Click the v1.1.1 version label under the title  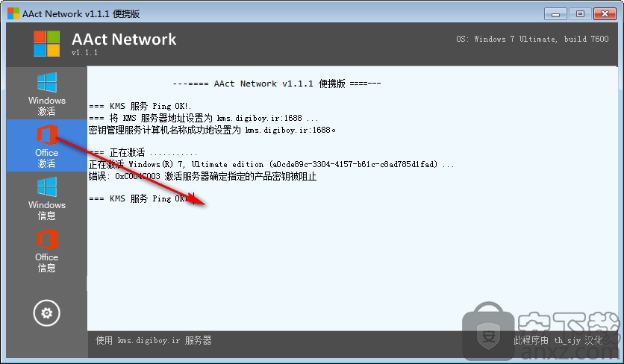click(x=84, y=52)
